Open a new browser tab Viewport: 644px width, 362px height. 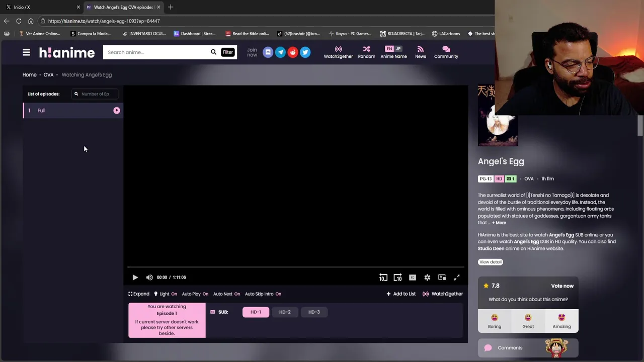171,7
